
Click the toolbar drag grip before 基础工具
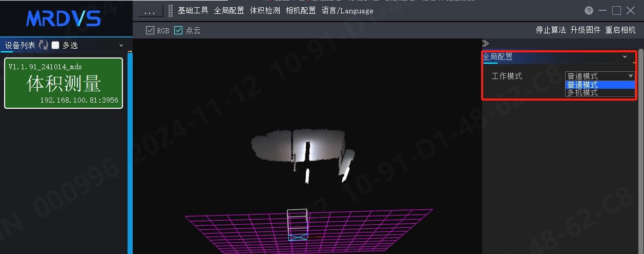coord(170,11)
